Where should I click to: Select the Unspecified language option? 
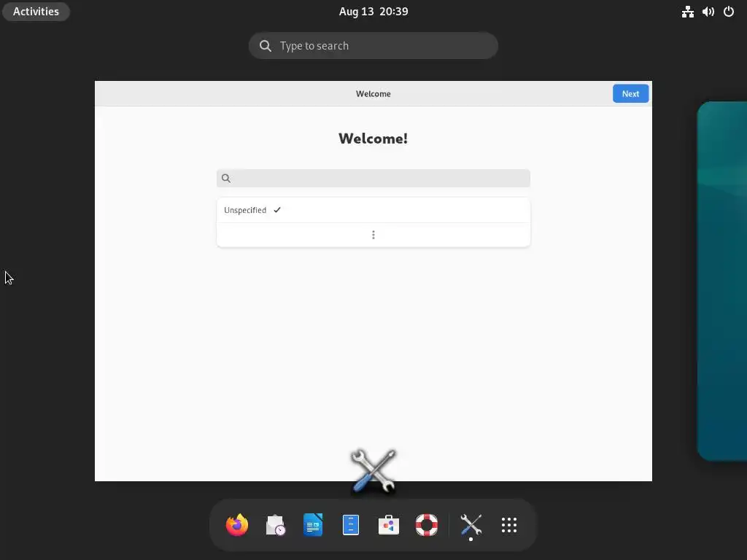point(373,210)
